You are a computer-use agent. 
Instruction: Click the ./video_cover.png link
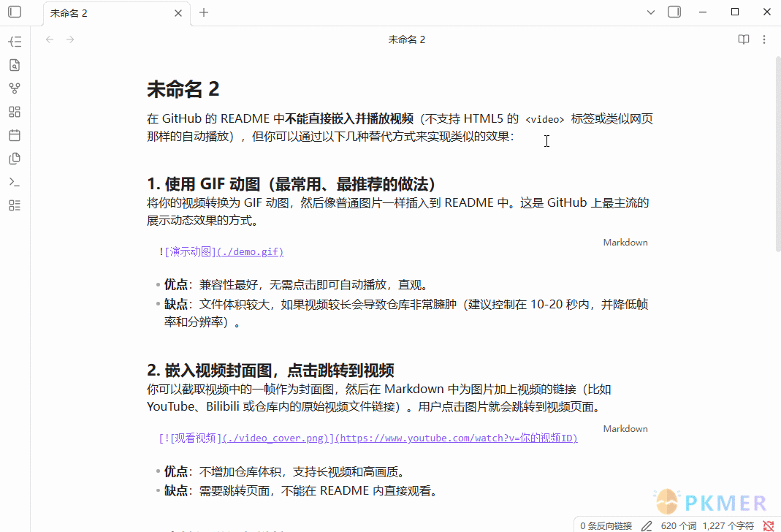click(276, 438)
